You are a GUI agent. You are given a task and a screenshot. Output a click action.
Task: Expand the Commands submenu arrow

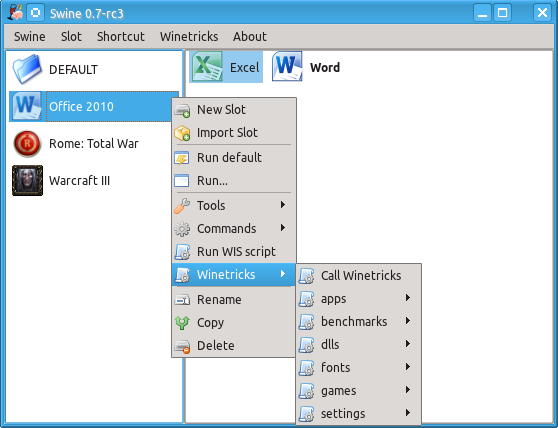[283, 228]
